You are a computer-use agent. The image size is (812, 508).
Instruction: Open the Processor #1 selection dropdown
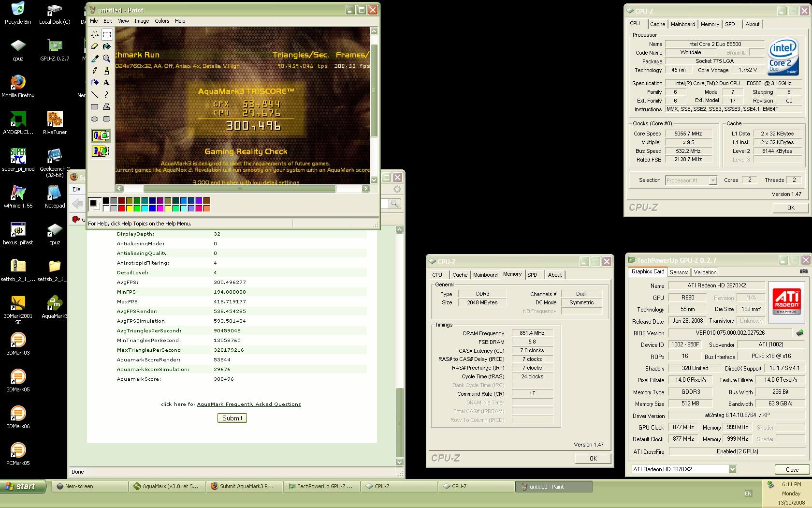coord(712,180)
